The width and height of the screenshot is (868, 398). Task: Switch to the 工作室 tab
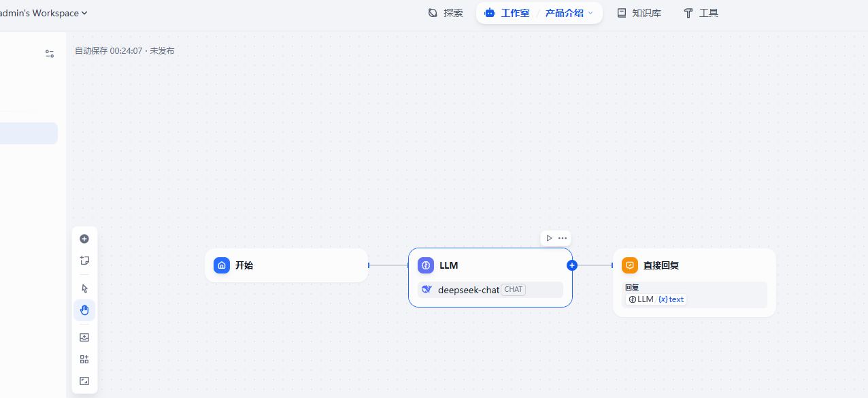tap(515, 13)
